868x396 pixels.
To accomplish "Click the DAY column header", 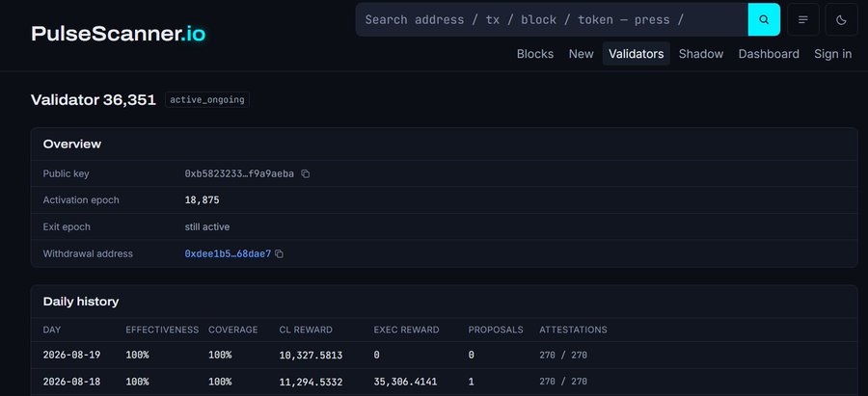I will [x=52, y=330].
